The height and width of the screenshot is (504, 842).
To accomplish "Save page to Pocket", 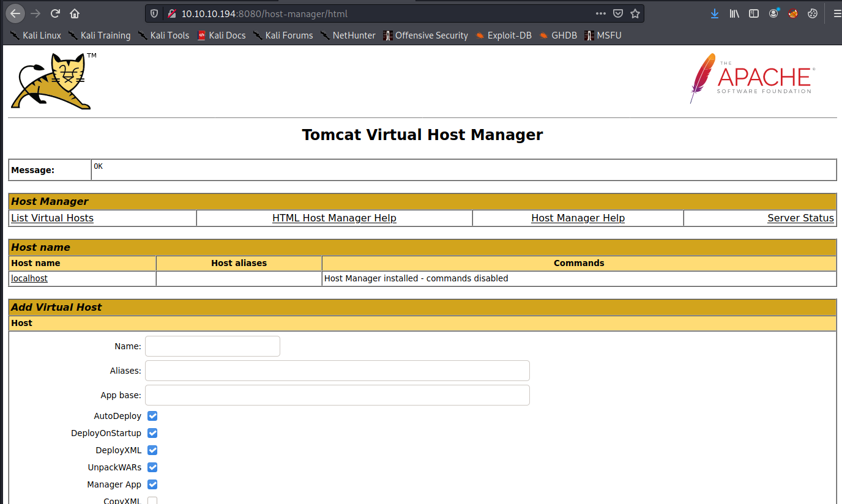I will (618, 13).
